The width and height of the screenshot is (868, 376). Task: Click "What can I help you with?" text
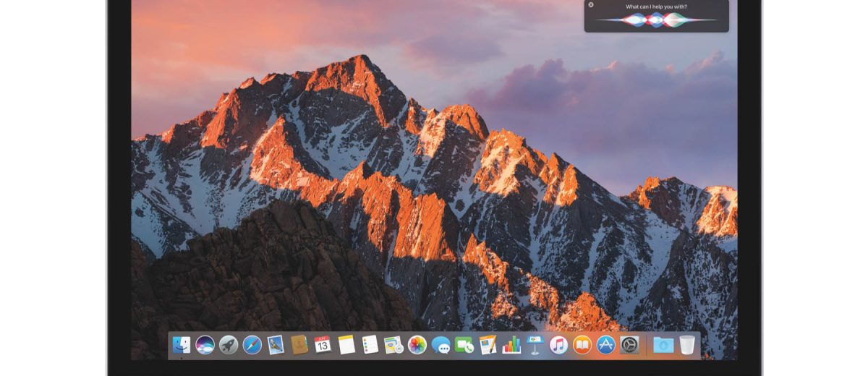click(x=657, y=7)
